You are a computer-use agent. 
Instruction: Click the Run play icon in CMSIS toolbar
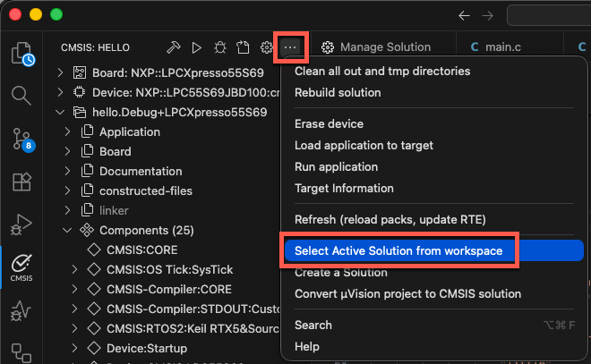pyautogui.click(x=196, y=47)
